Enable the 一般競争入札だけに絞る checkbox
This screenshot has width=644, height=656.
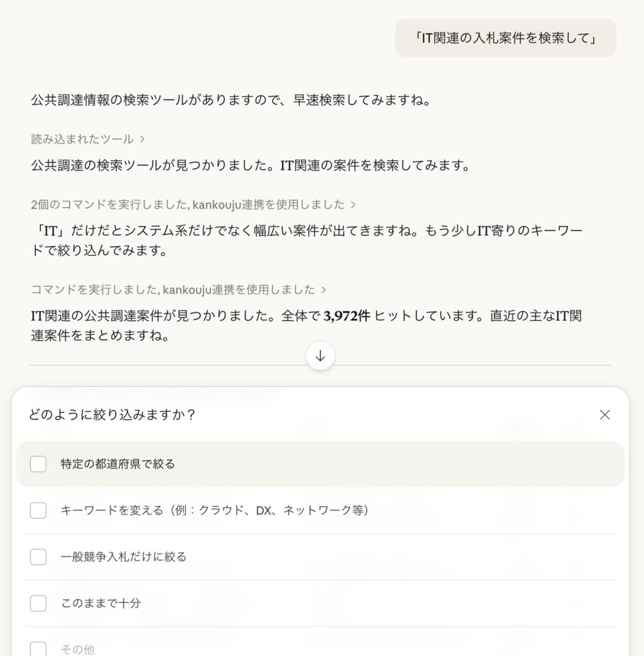tap(38, 557)
